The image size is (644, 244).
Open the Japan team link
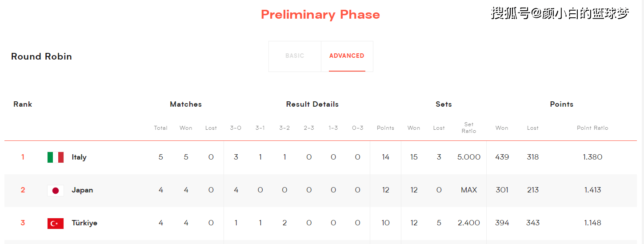82,190
